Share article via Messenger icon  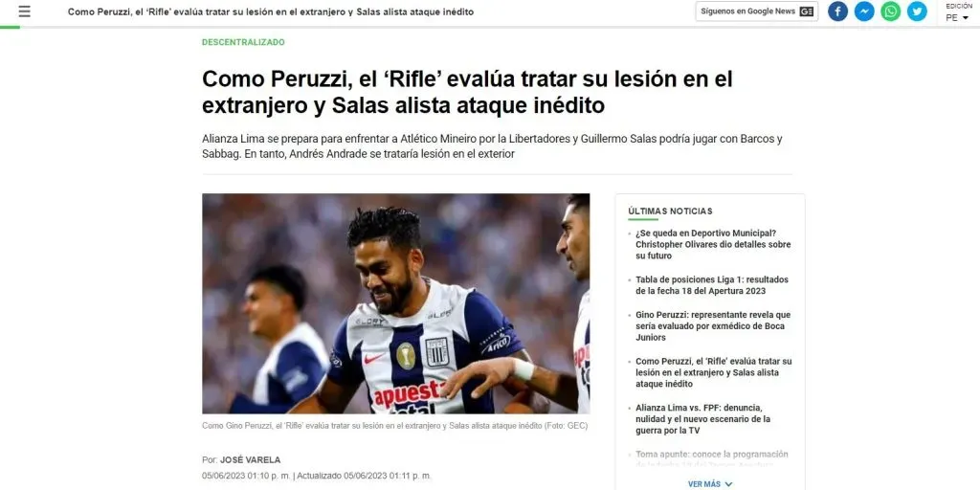864,11
